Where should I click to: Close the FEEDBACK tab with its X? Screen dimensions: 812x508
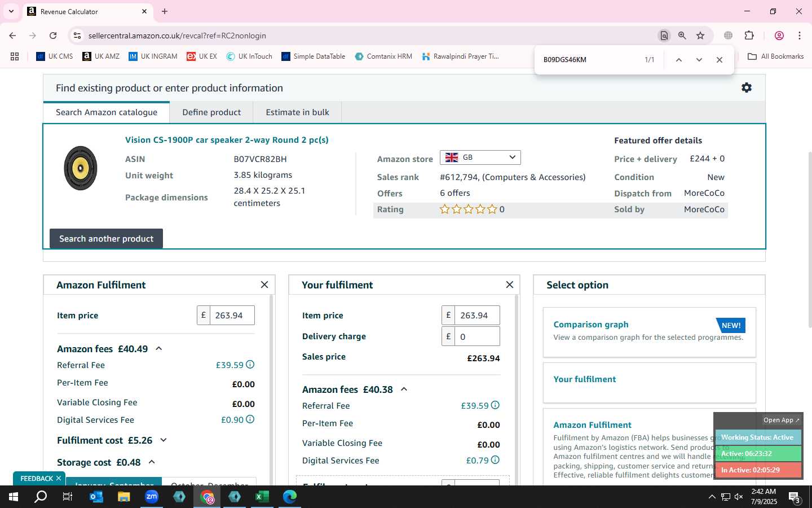58,479
